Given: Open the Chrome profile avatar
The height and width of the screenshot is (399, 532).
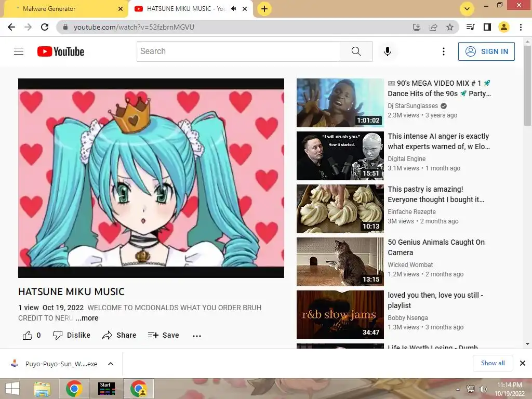Looking at the screenshot, I should (504, 27).
